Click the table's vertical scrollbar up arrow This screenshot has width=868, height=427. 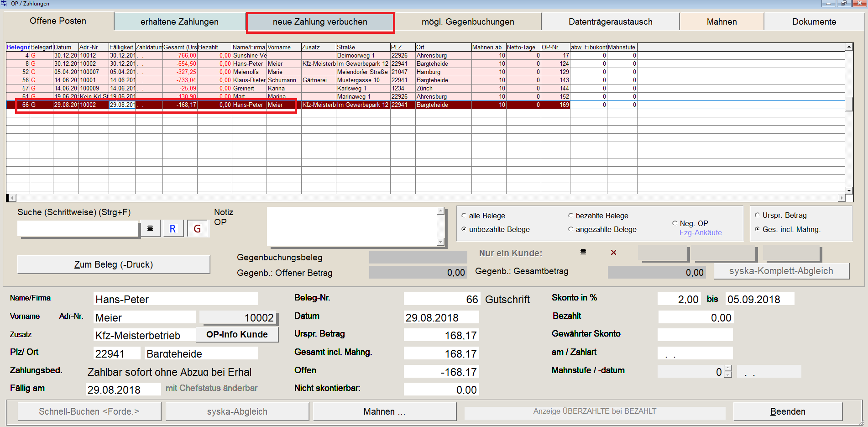coord(849,47)
